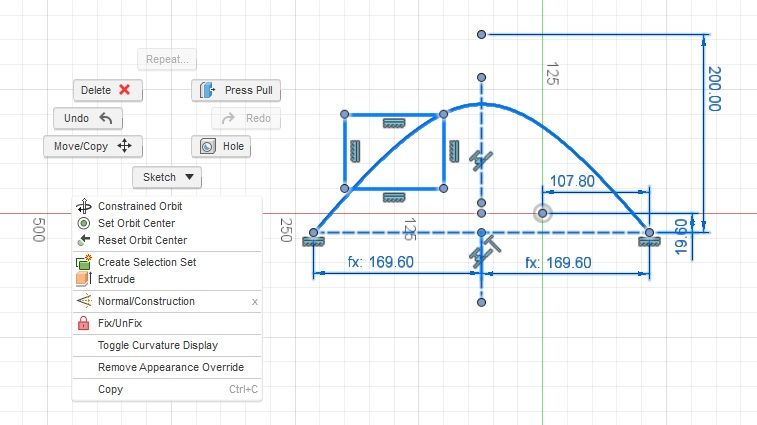Select Set Orbit Center menu entry

point(167,223)
